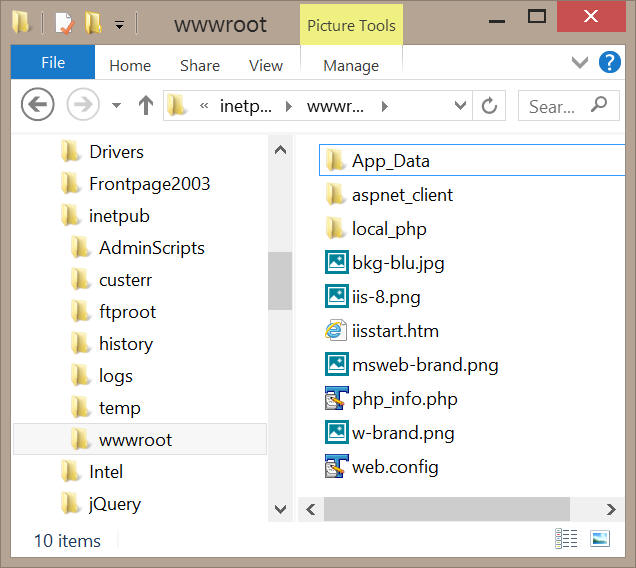Viewport: 636px width, 568px height.
Task: Select ftproot folder in tree
Action: tap(113, 312)
